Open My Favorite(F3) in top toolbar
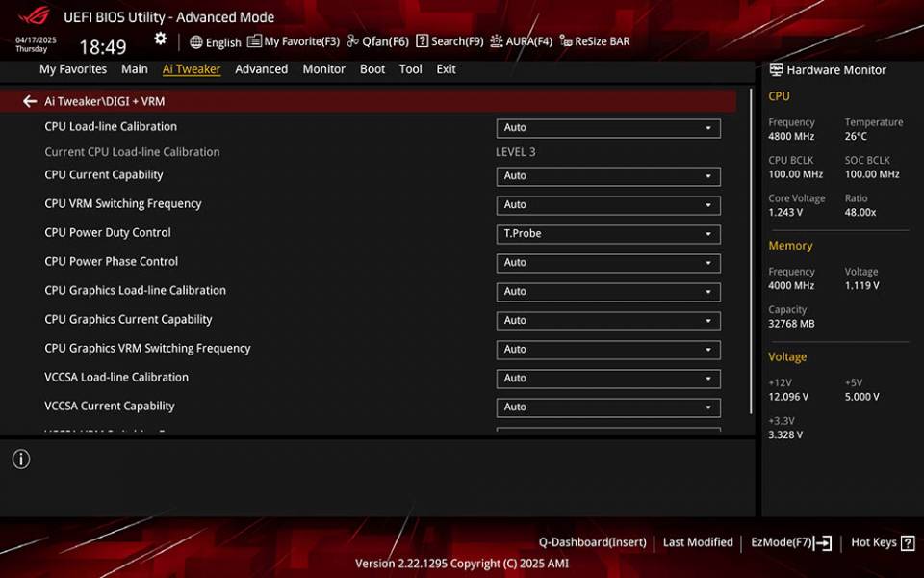The width and height of the screenshot is (924, 578). point(294,41)
